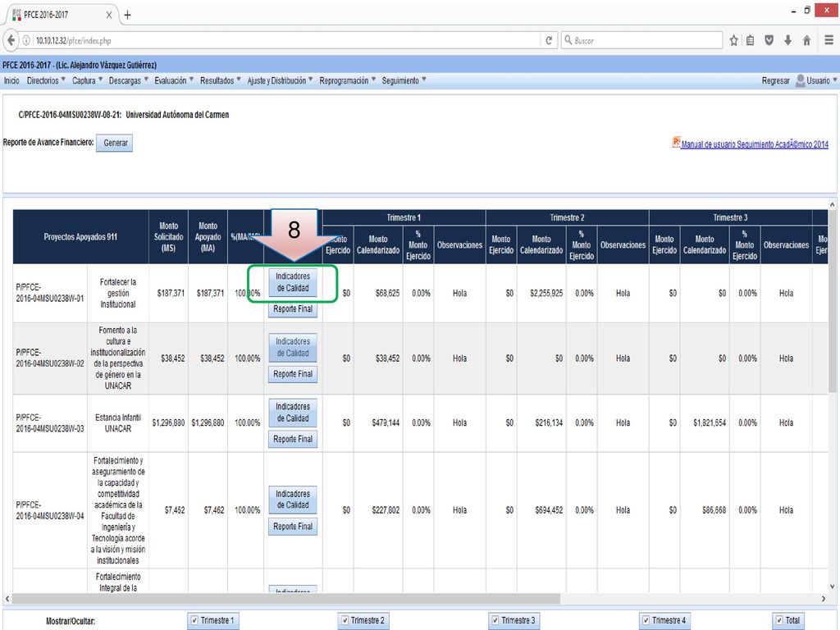The height and width of the screenshot is (630, 840).
Task: Open Indicadores de Calidad for project 0238W-02
Action: (x=293, y=347)
